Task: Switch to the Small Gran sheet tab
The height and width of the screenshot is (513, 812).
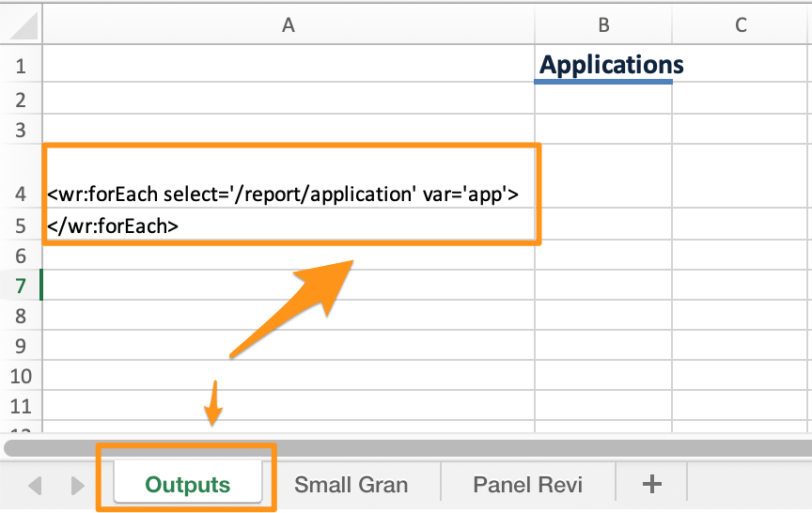Action: click(x=351, y=485)
